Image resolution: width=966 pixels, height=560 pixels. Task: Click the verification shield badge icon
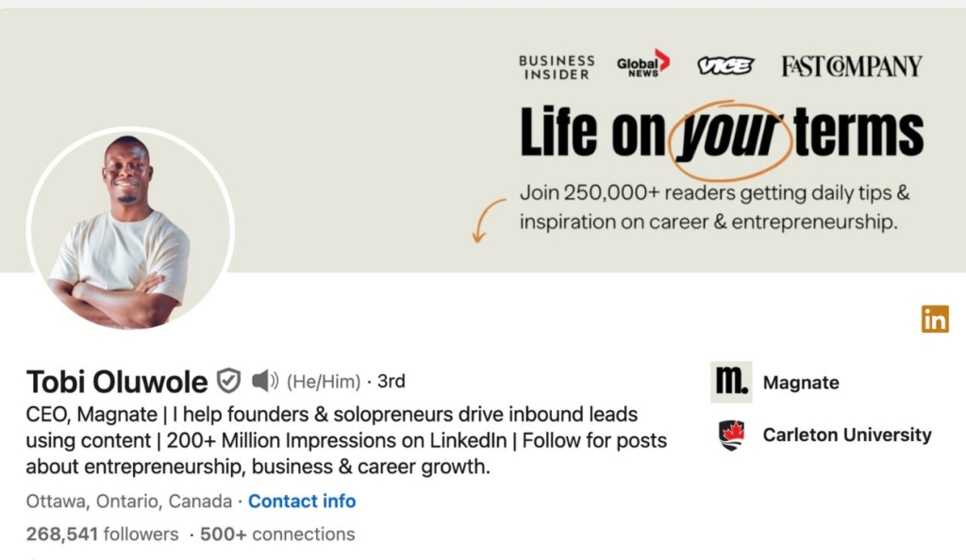click(228, 381)
